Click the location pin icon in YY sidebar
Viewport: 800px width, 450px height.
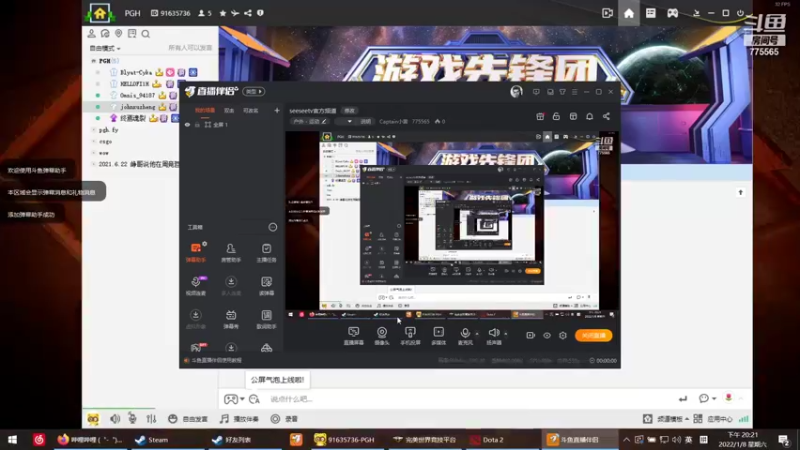tap(118, 34)
